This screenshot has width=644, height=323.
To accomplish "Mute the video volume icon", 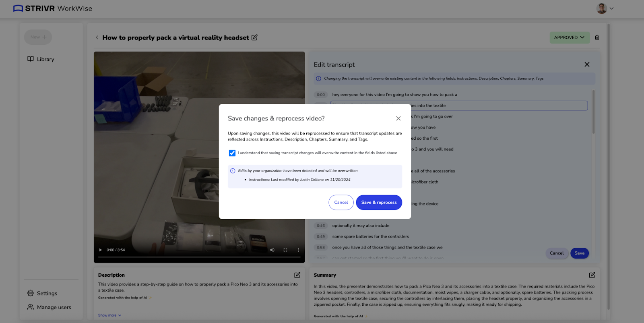I will click(272, 250).
